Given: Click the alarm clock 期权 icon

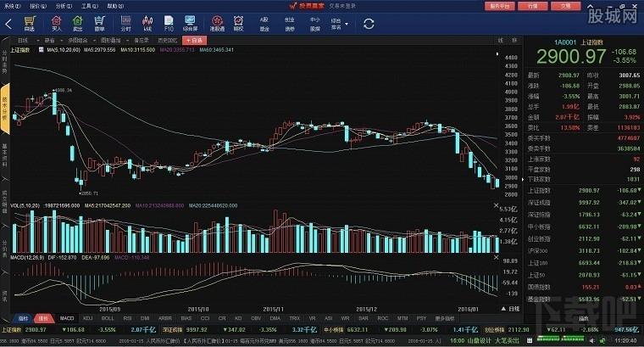Looking at the screenshot, I should point(239,24).
